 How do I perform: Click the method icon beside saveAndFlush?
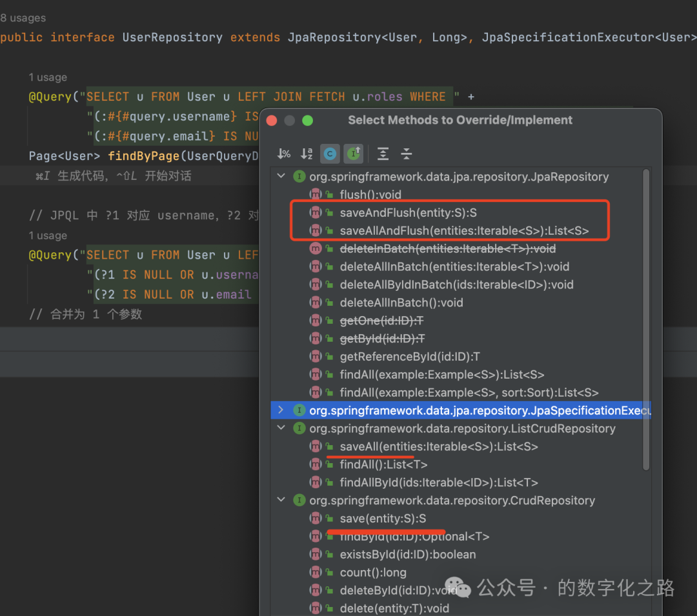[x=315, y=213]
